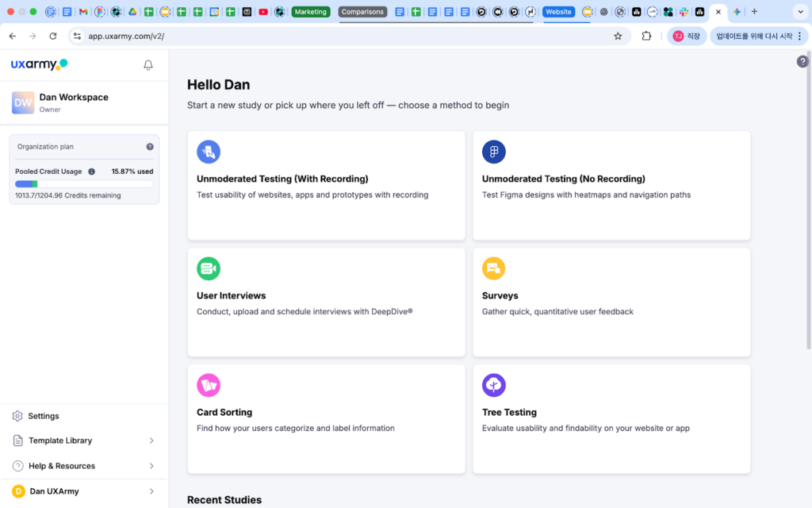Click the User Interviews microphone icon
The height and width of the screenshot is (508, 812).
209,268
